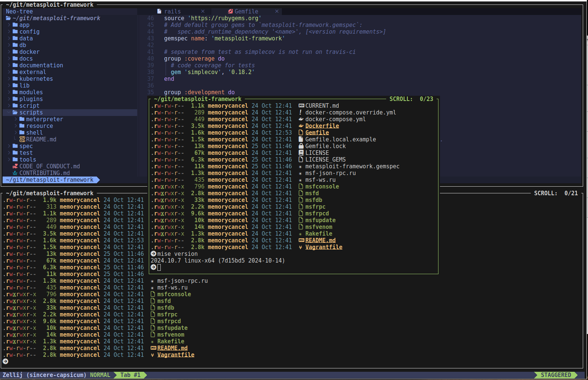Click the config folder icon
The image size is (588, 380).
tap(15, 32)
